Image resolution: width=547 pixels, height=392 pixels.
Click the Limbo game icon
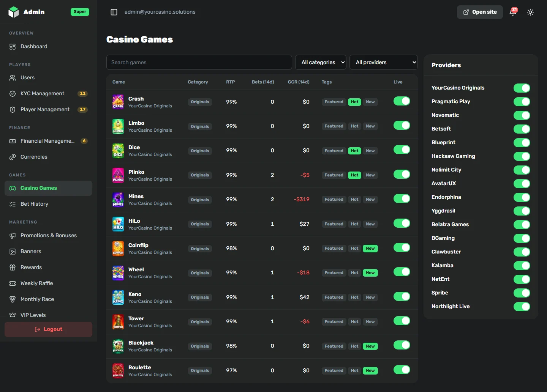[118, 126]
